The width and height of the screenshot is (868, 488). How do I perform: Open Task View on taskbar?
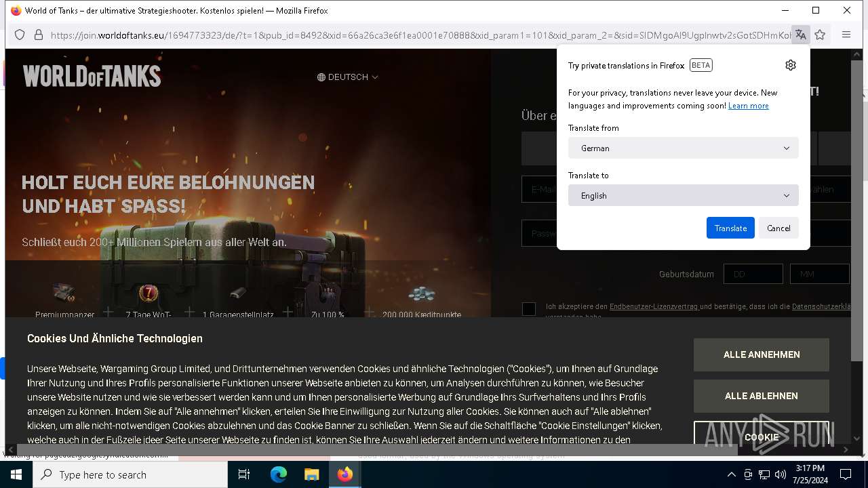(x=244, y=474)
